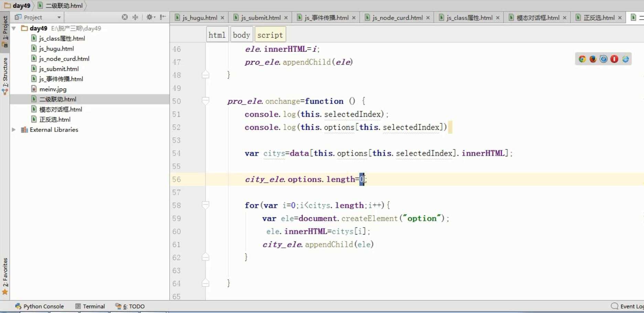Viewport: 644px width, 313px height.
Task: Click the Scroll from Source target icon
Action: pyautogui.click(x=125, y=17)
